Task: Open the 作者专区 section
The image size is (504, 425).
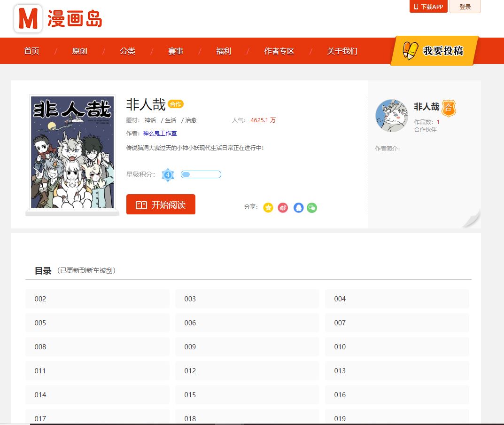Action: [x=279, y=51]
